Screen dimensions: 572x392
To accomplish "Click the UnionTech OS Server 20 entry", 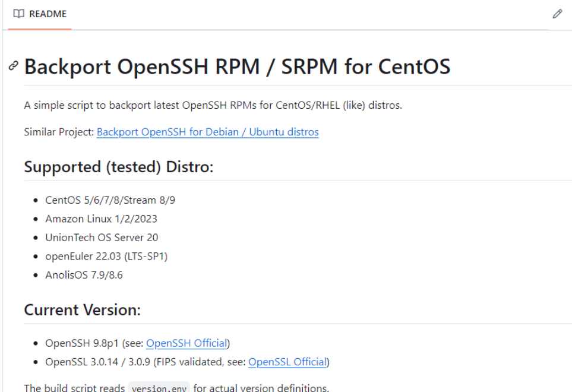I will tap(102, 238).
